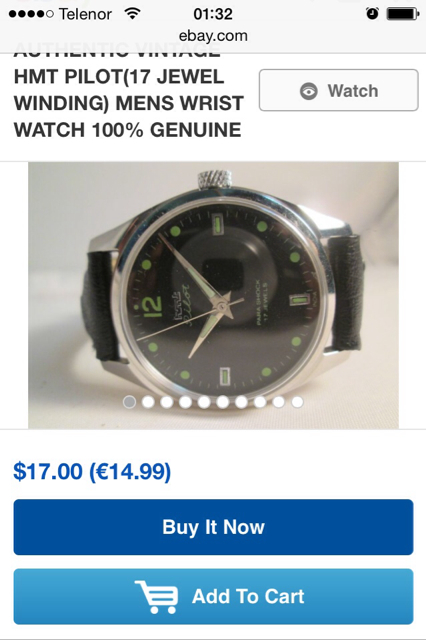Viewport: 426px width, 640px height.
Task: Add the HMT Pilot listing to watchlist
Action: 339,90
